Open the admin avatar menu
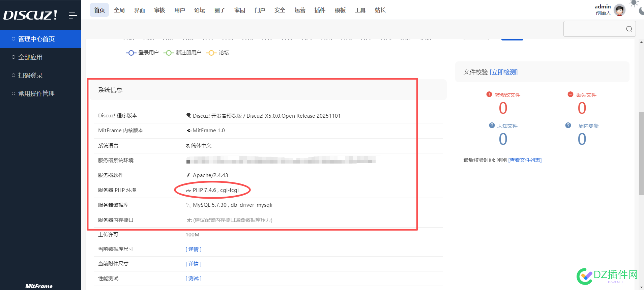 point(619,10)
